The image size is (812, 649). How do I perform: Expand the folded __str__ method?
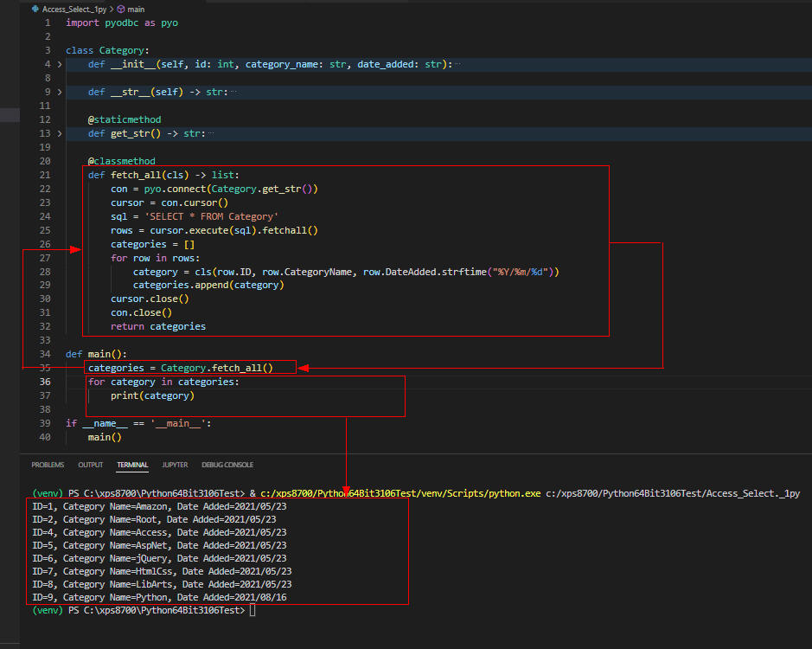pyautogui.click(x=60, y=92)
